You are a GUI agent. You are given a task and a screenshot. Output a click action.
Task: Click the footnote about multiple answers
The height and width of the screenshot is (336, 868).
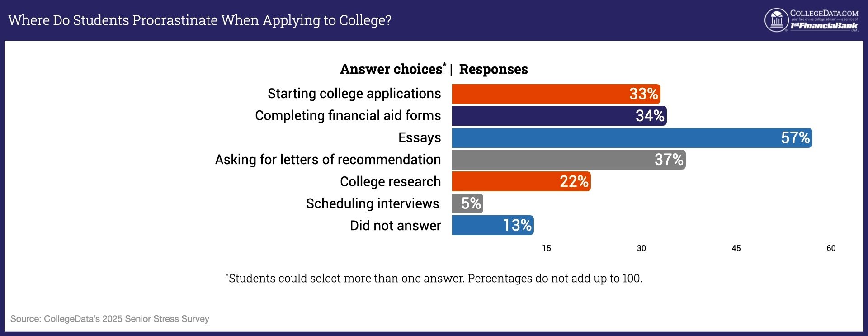click(x=434, y=278)
